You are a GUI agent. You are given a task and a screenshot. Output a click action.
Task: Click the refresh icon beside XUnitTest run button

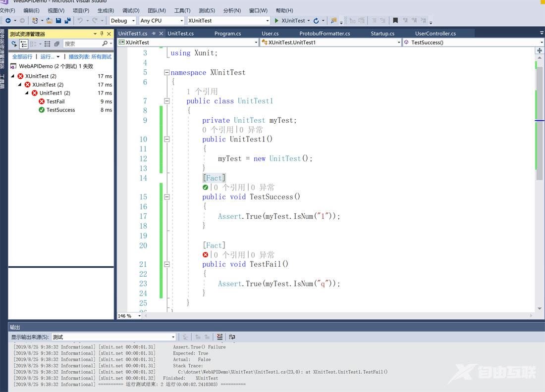click(x=316, y=21)
